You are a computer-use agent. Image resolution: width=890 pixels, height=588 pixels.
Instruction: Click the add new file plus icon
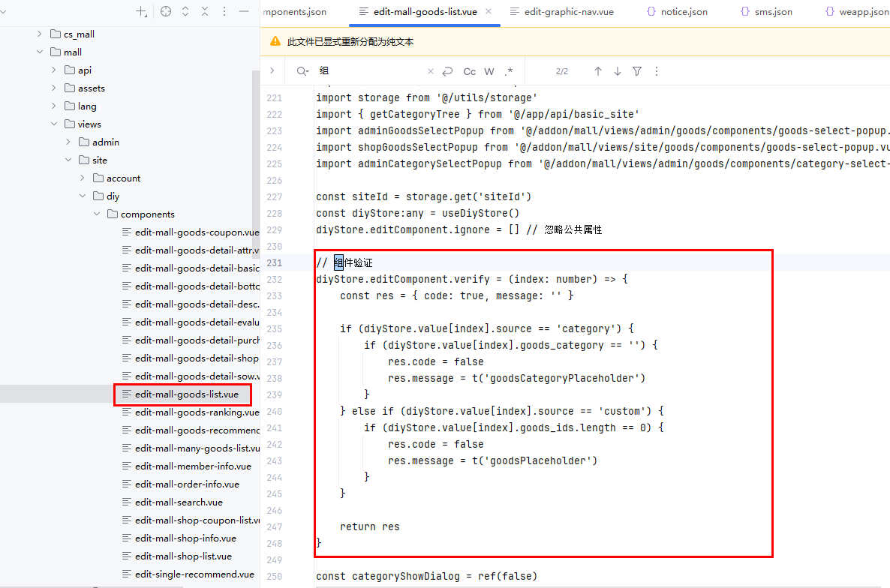[140, 11]
